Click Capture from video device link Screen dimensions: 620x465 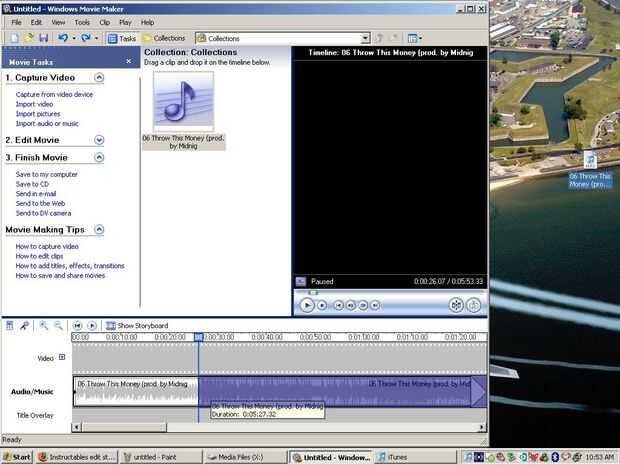pos(54,94)
